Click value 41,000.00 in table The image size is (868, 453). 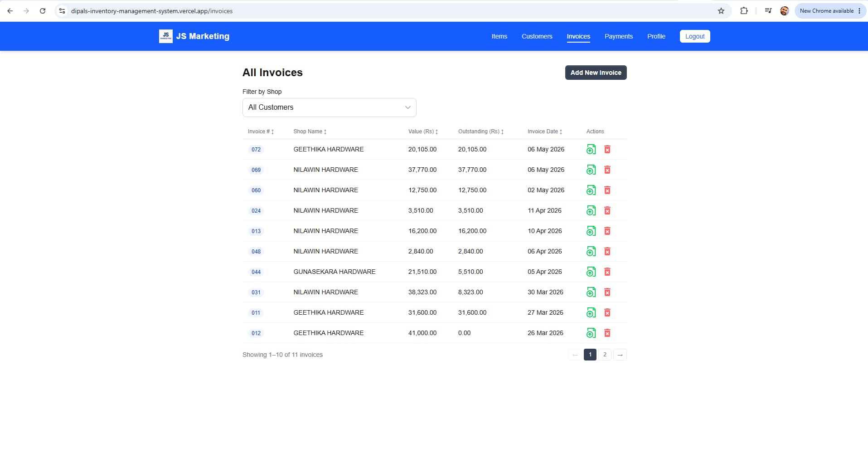(422, 333)
